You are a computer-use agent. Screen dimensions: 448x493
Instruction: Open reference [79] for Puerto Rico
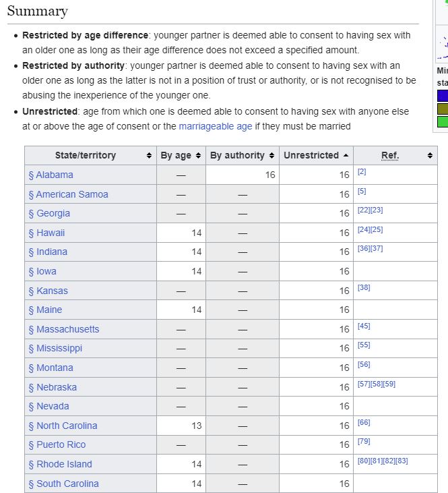click(x=364, y=442)
